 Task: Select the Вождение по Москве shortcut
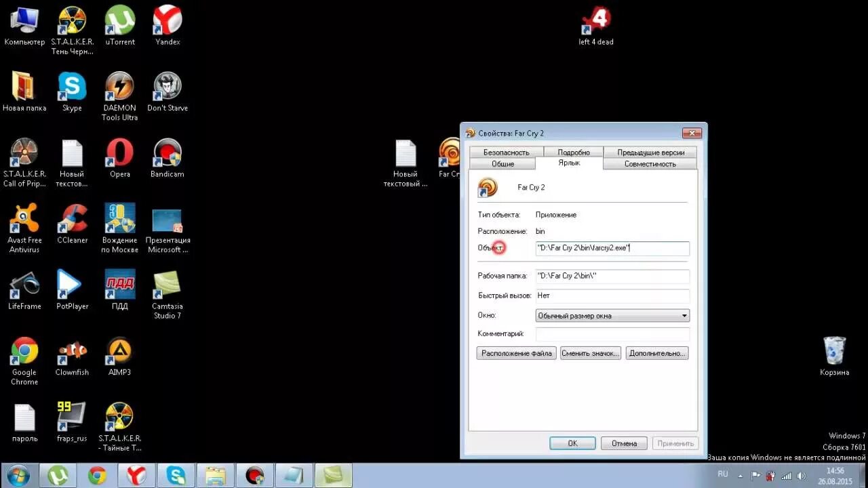click(x=120, y=229)
